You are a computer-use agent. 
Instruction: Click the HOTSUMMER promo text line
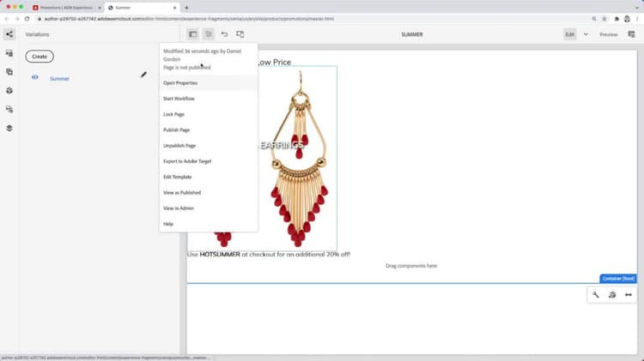(269, 255)
